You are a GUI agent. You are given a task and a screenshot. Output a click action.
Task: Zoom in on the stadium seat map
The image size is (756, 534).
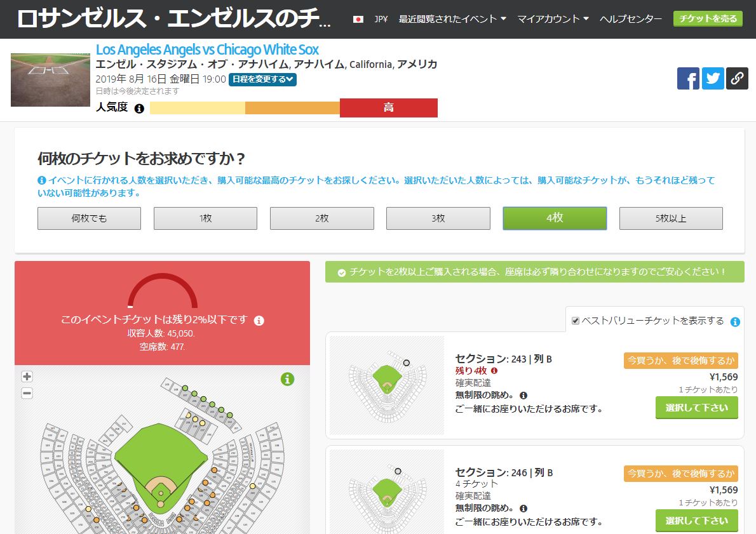tap(27, 377)
